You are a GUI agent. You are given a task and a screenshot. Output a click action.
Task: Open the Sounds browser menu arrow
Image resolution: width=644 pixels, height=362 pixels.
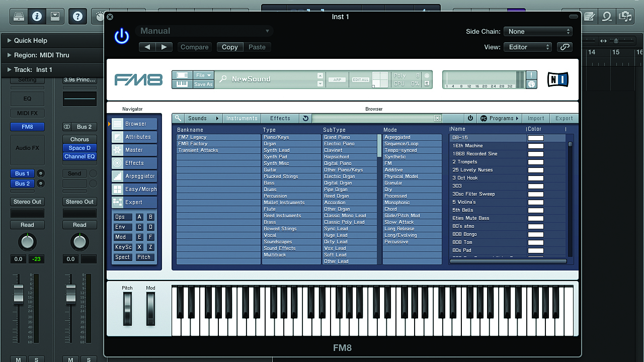217,118
